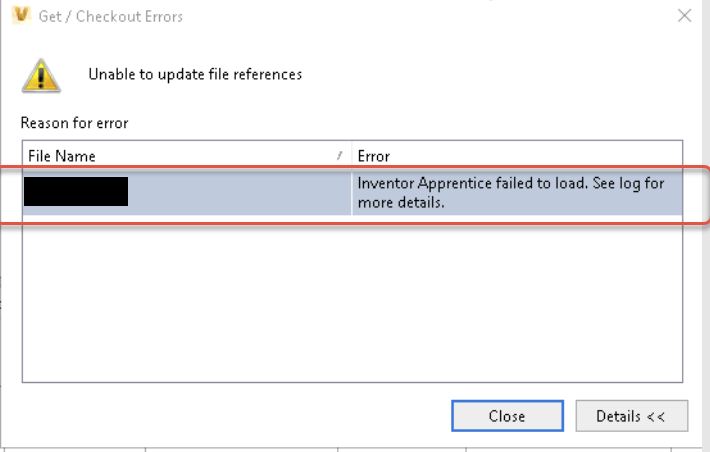Click the 'Reason for error' label
Image resolution: width=710 pixels, height=452 pixels.
point(74,123)
